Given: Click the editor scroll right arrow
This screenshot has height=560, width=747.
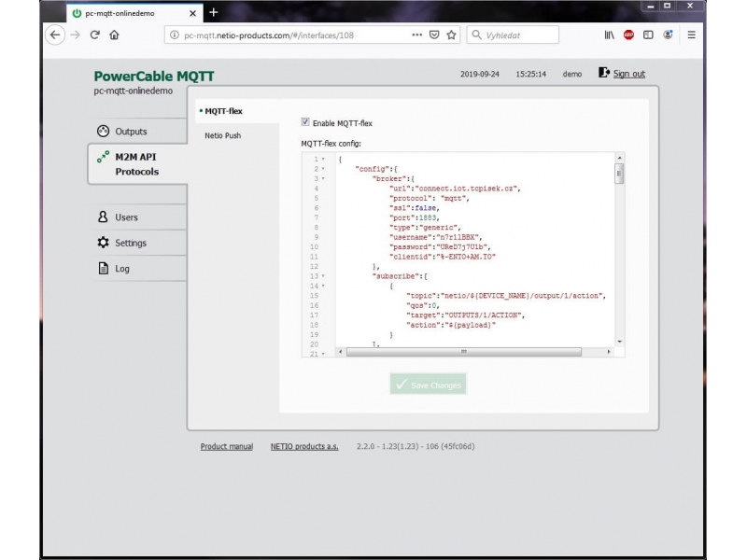Looking at the screenshot, I should tap(609, 352).
